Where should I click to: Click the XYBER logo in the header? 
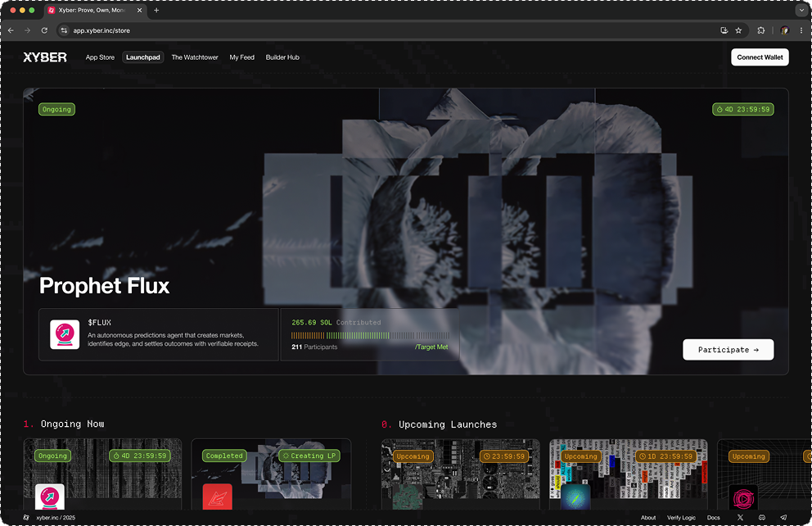tap(45, 57)
